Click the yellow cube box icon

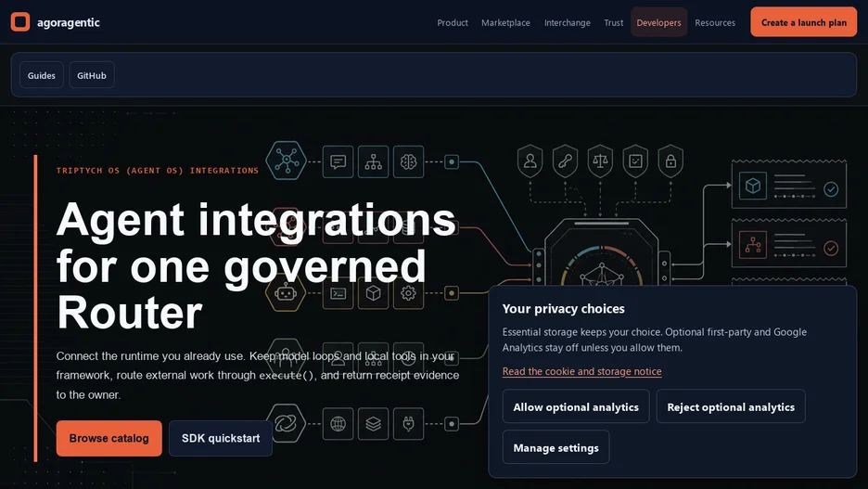click(373, 293)
